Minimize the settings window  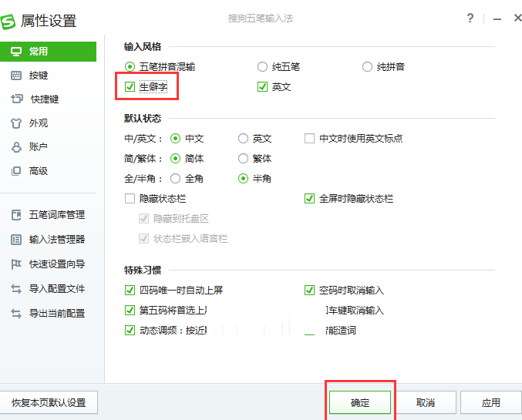coord(497,19)
